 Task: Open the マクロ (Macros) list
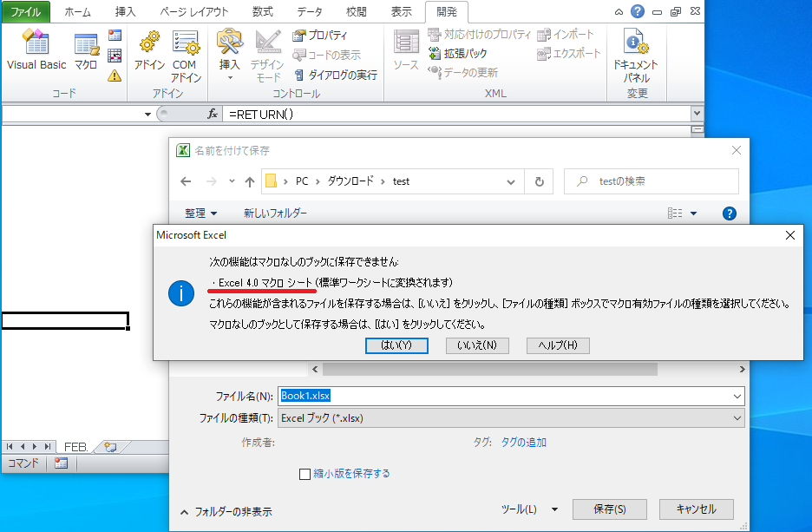pos(86,50)
